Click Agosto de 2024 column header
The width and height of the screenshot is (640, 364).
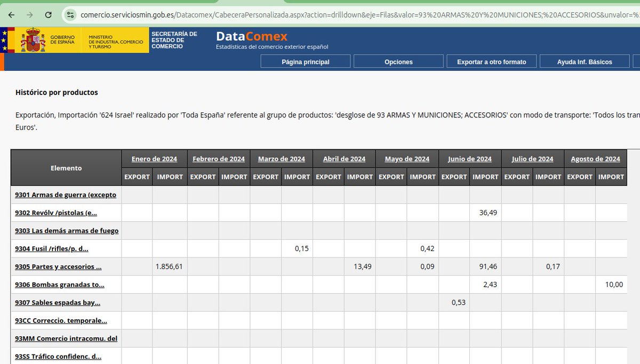tap(596, 159)
